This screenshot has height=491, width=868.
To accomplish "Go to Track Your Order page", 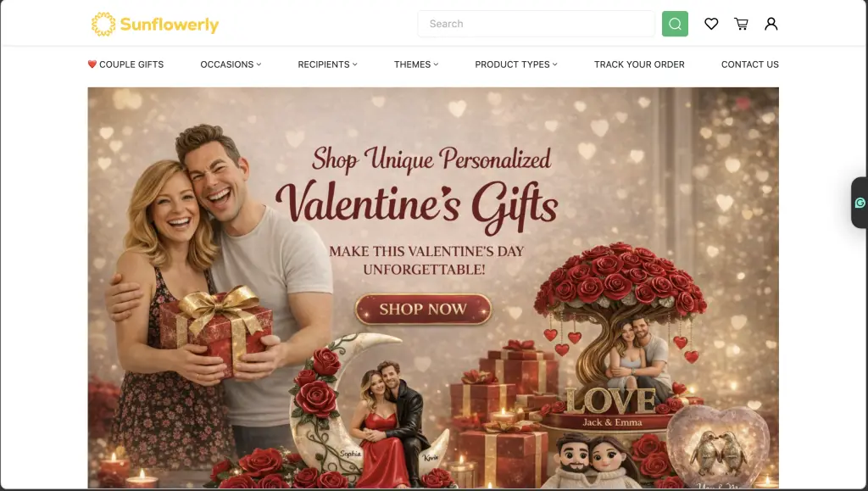I will click(x=639, y=64).
